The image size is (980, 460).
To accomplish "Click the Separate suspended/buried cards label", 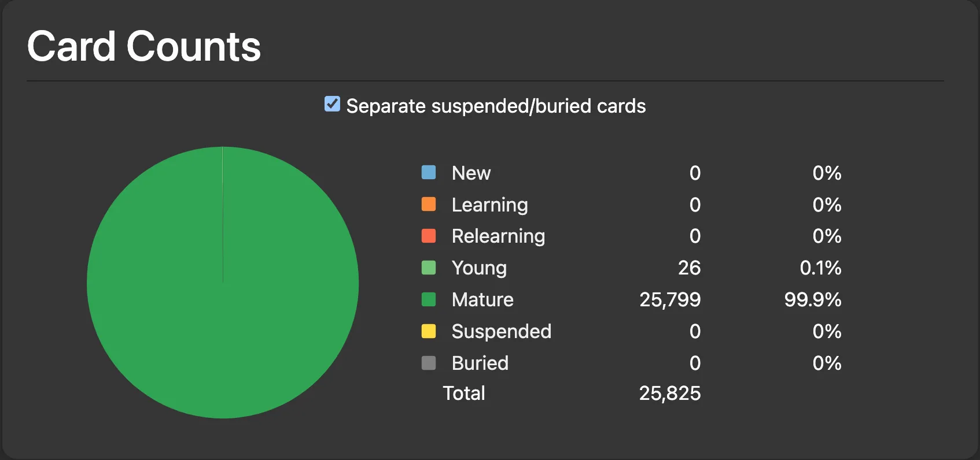I will tap(496, 106).
